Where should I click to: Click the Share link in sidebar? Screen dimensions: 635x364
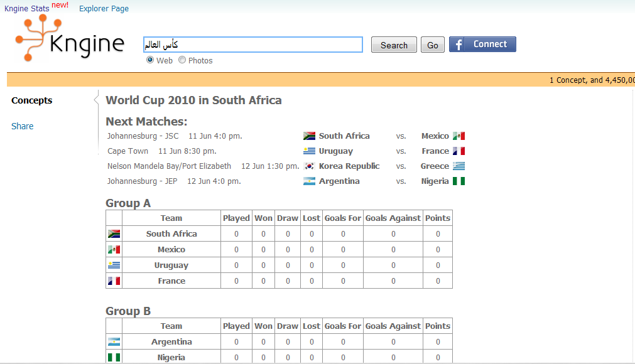[x=22, y=126]
